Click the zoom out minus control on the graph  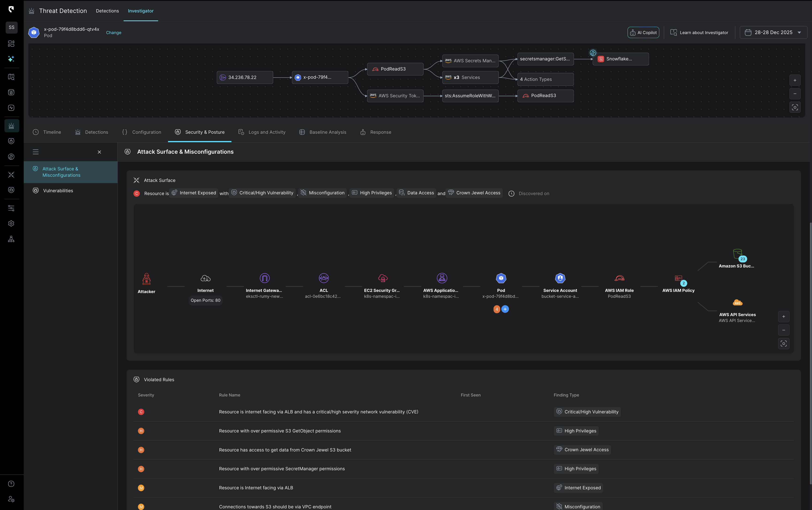[x=795, y=94]
